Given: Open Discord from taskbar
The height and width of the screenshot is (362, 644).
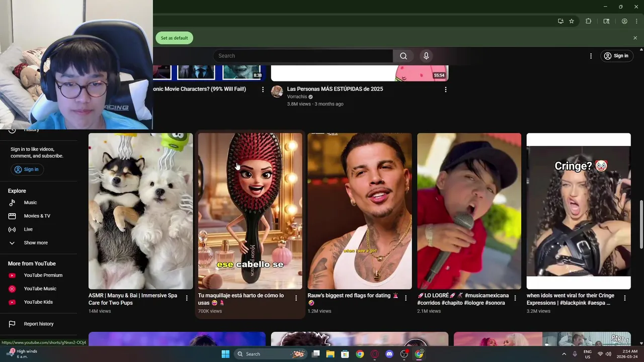Looking at the screenshot, I should 389,354.
